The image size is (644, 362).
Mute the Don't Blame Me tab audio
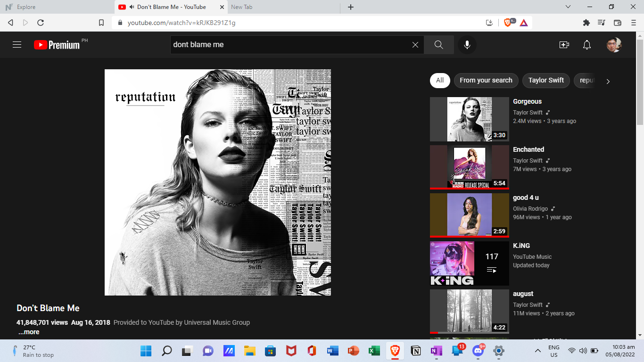point(132,7)
